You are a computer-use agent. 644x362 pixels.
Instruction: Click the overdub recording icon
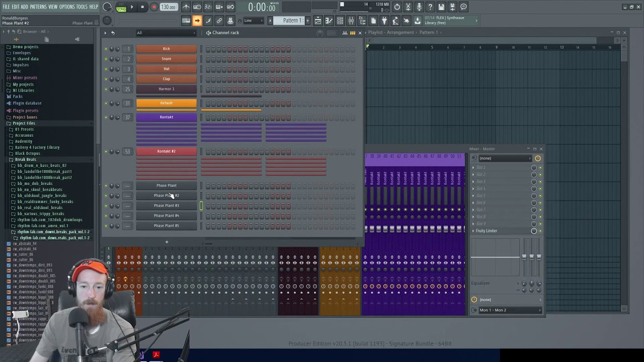(219, 7)
